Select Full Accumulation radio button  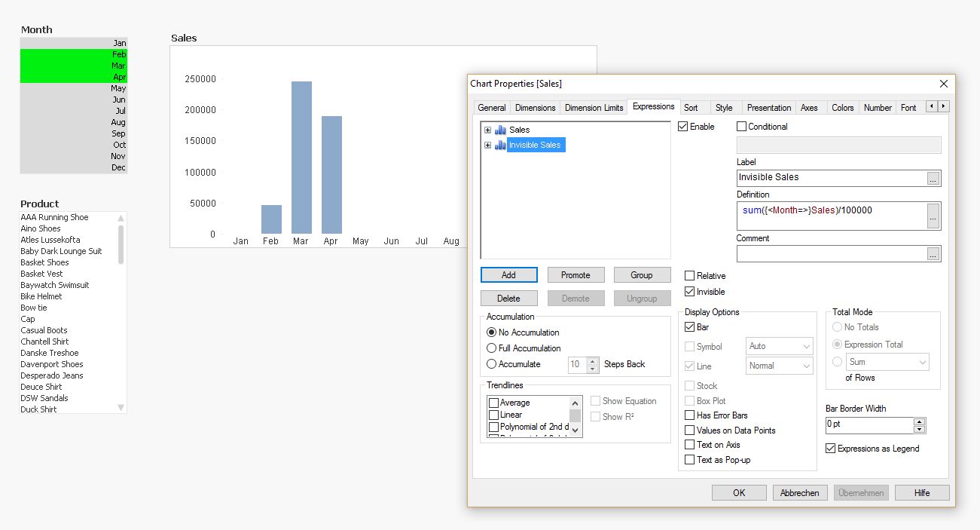(492, 348)
